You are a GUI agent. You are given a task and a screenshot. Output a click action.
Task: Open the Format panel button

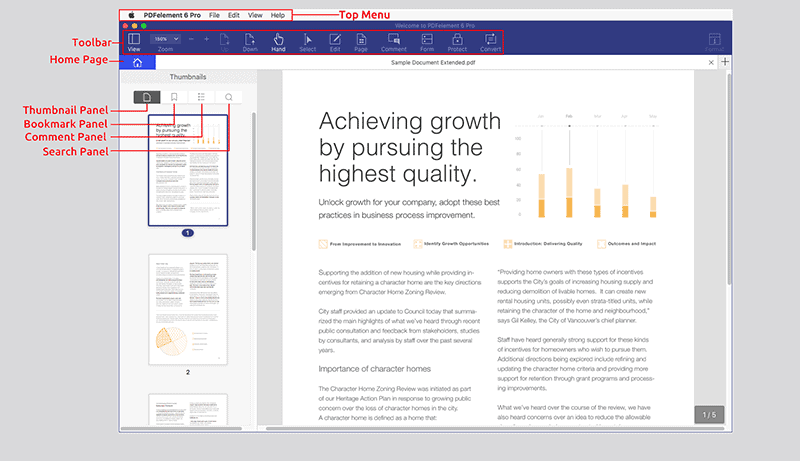pos(714,42)
